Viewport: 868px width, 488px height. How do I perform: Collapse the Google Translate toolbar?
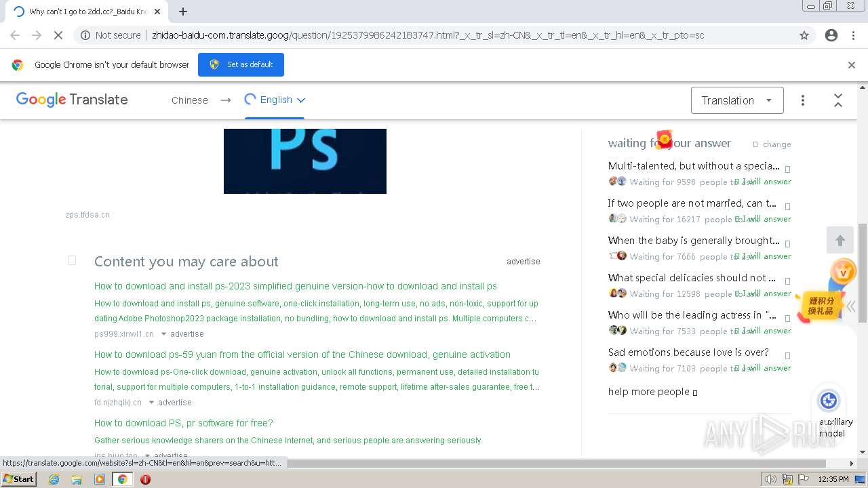(x=838, y=100)
